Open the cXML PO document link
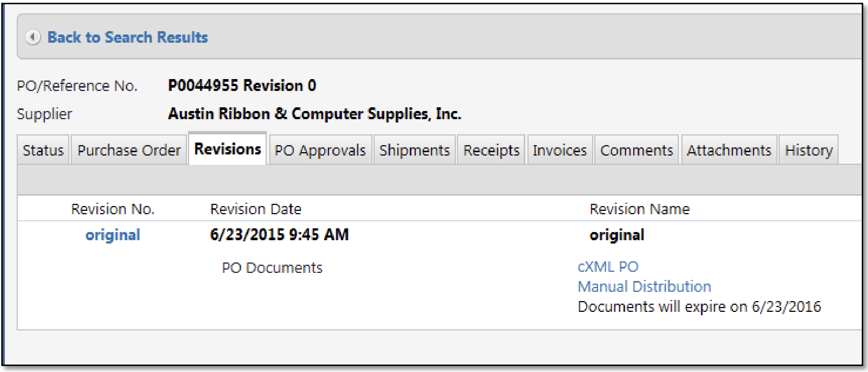Image resolution: width=868 pixels, height=372 pixels. (x=608, y=267)
